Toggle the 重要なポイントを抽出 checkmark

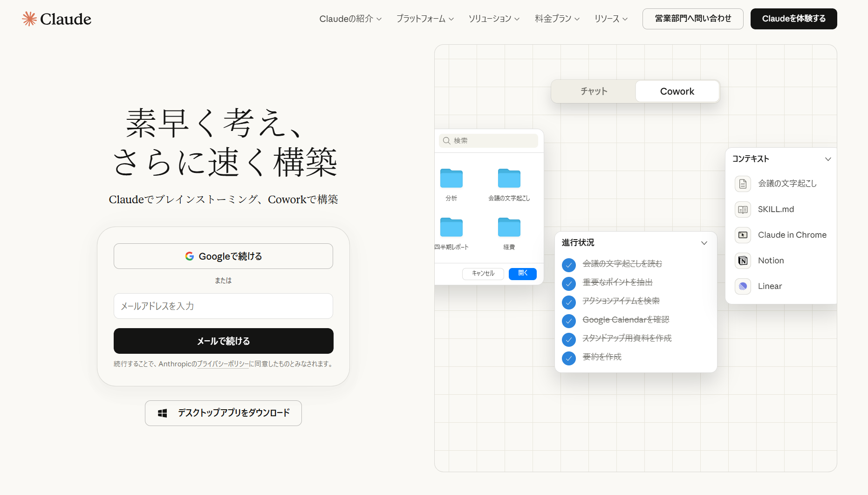[568, 283]
